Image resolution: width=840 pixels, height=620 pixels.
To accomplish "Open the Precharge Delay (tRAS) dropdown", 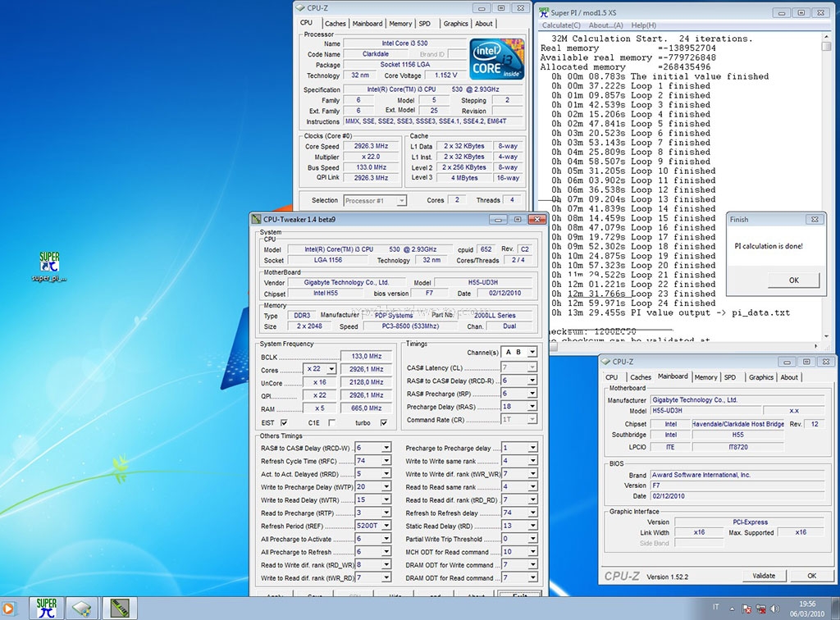I will click(532, 407).
